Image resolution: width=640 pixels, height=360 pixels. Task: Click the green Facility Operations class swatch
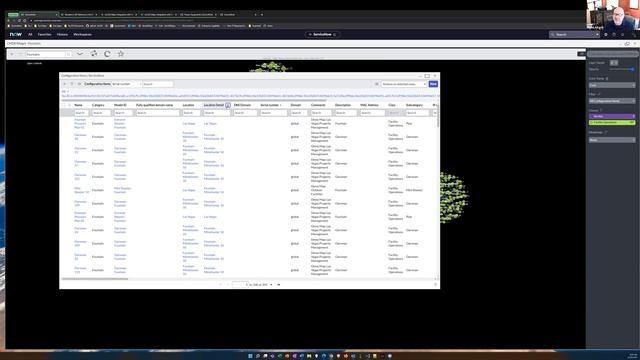pos(612,122)
